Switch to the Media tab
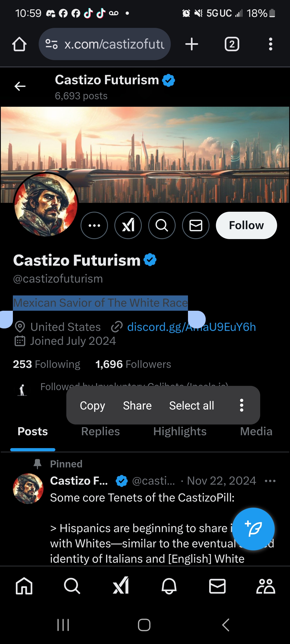Image resolution: width=290 pixels, height=644 pixels. point(256,431)
